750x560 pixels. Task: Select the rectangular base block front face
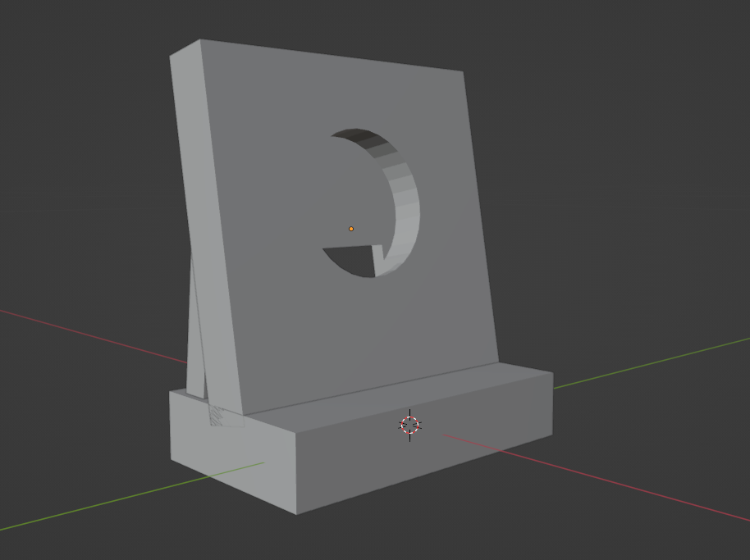tap(425, 444)
